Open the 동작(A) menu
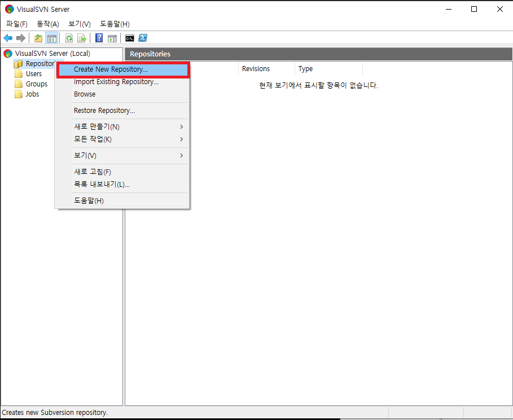This screenshot has height=420, width=513. (48, 24)
